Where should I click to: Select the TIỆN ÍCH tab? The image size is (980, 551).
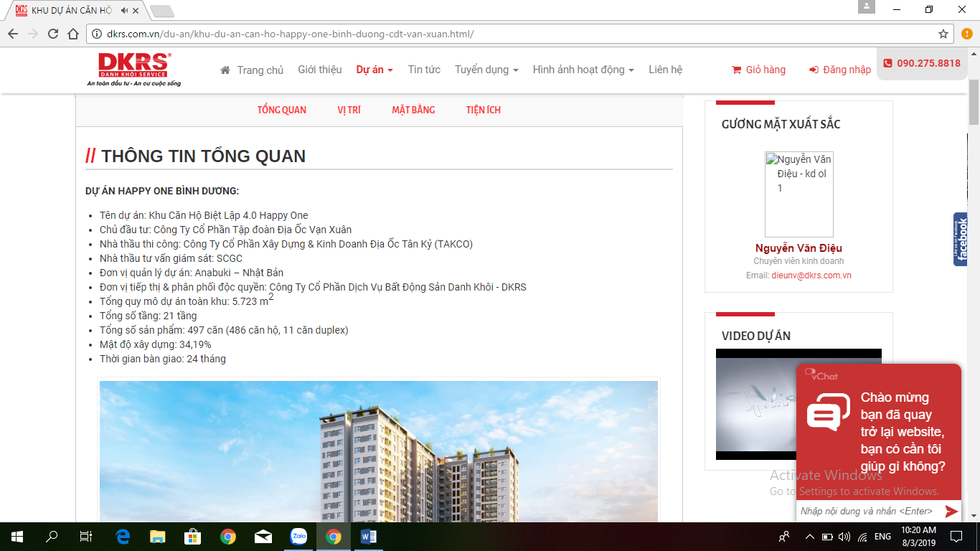(x=484, y=110)
